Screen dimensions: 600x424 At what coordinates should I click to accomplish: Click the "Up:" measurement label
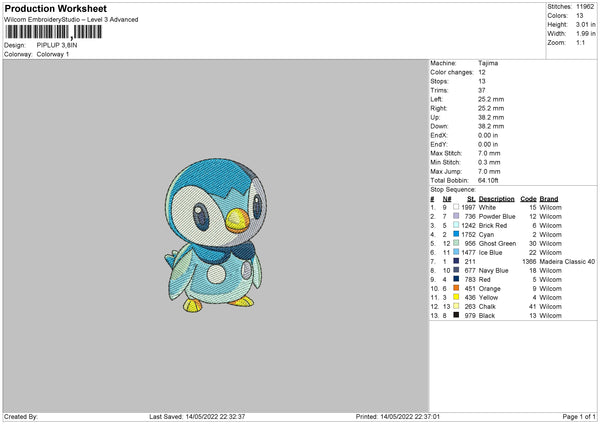pyautogui.click(x=435, y=117)
